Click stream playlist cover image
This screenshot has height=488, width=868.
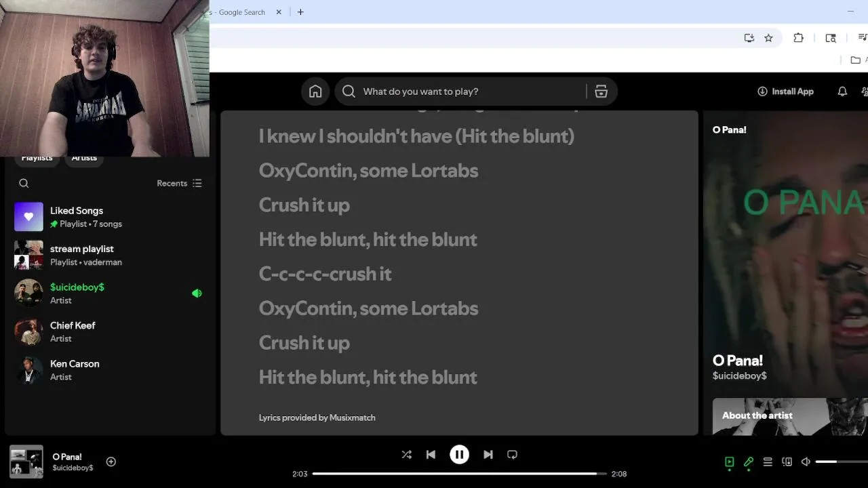click(x=28, y=256)
